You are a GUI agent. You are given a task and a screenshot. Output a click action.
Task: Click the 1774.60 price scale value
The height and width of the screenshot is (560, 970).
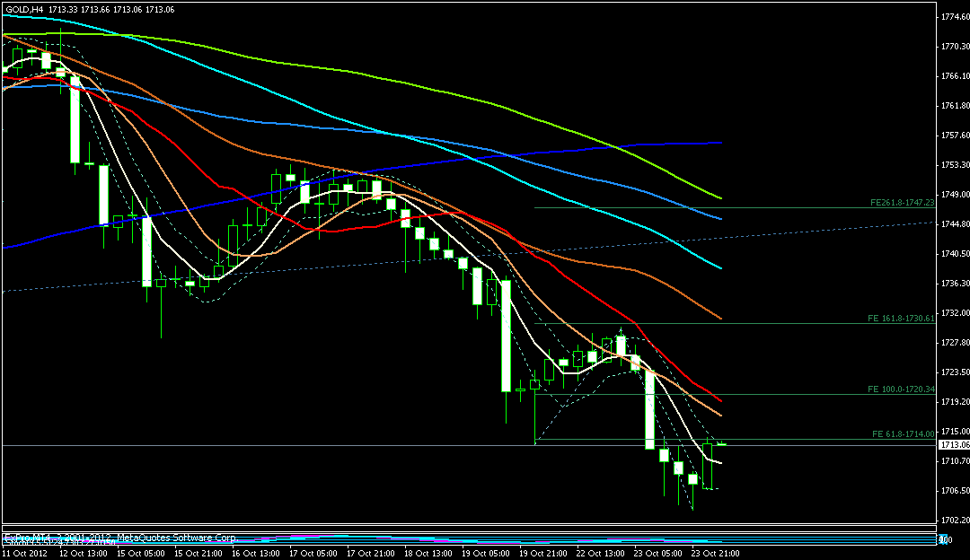pyautogui.click(x=953, y=17)
